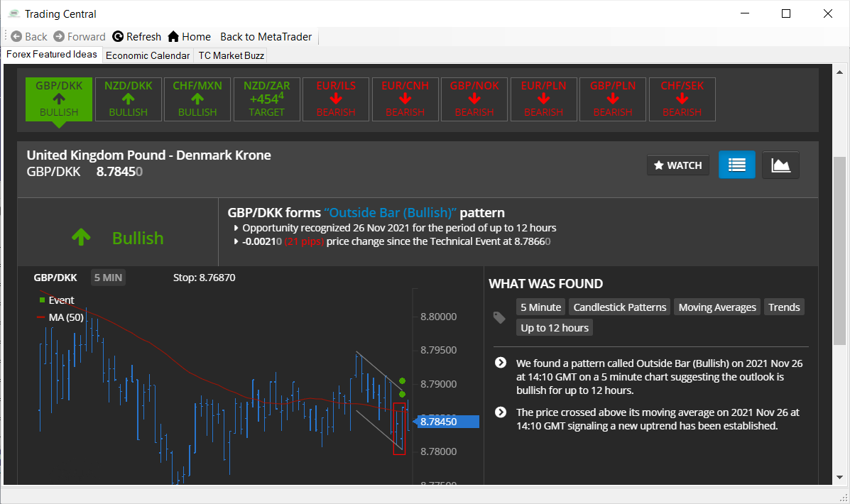Click the Back arrow navigation icon
The height and width of the screenshot is (504, 850).
(x=16, y=37)
